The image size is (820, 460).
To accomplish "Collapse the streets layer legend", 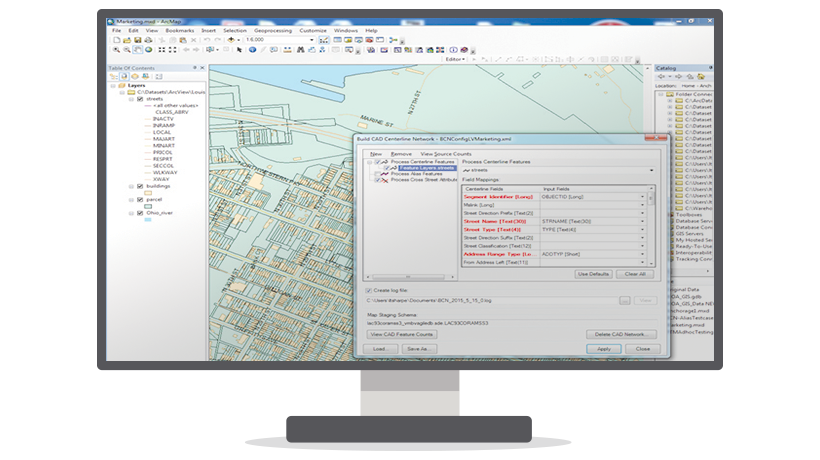I will point(131,99).
